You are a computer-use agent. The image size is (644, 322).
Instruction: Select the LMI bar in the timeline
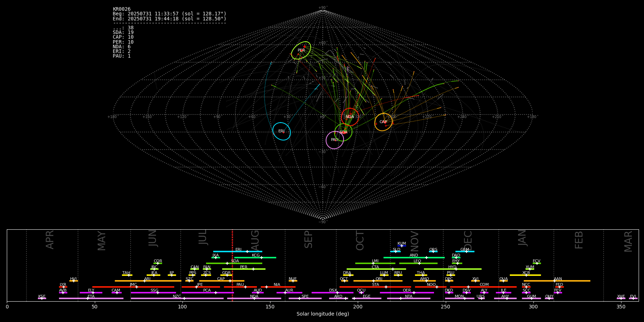tap(375, 263)
